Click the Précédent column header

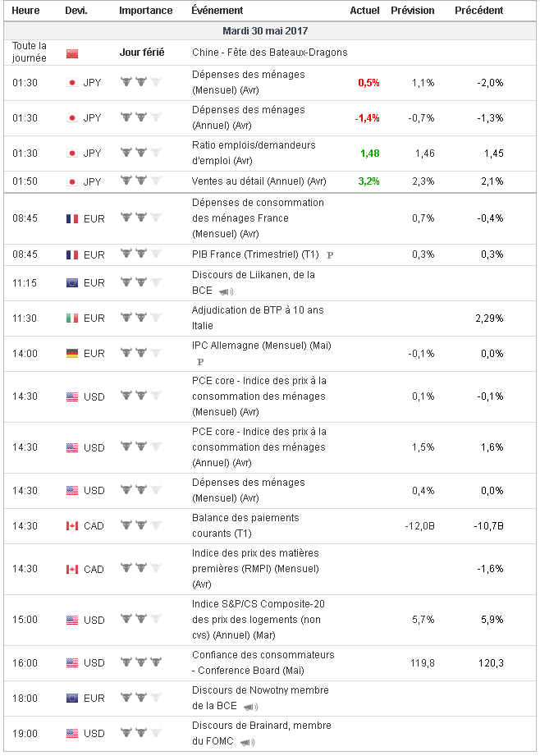[x=479, y=11]
